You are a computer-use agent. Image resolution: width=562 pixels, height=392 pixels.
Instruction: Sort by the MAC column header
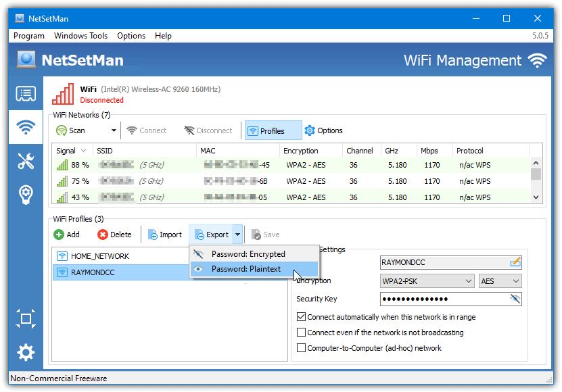click(x=237, y=151)
